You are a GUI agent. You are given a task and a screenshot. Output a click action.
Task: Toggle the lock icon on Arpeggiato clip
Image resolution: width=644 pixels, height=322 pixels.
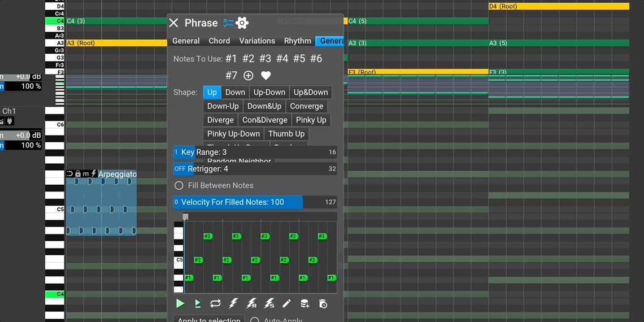pyautogui.click(x=77, y=174)
